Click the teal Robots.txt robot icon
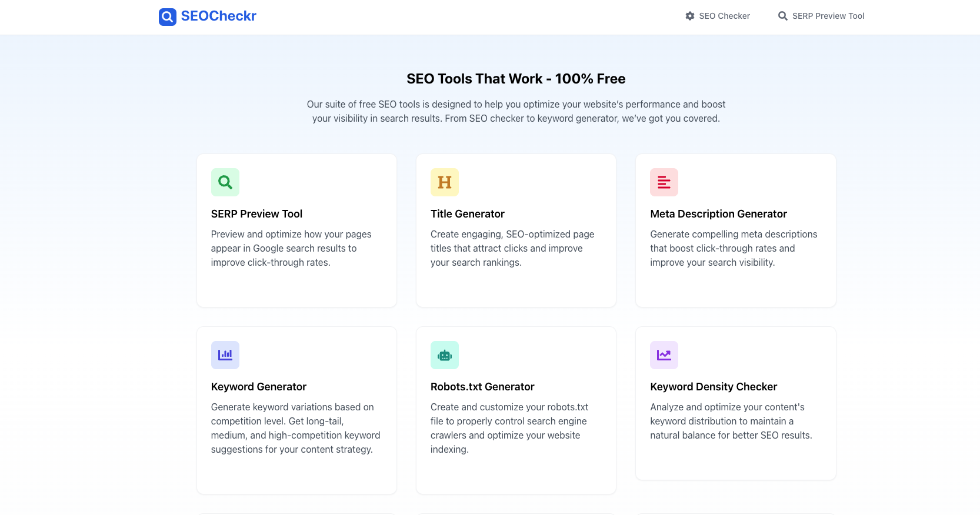This screenshot has height=515, width=980. (x=445, y=355)
